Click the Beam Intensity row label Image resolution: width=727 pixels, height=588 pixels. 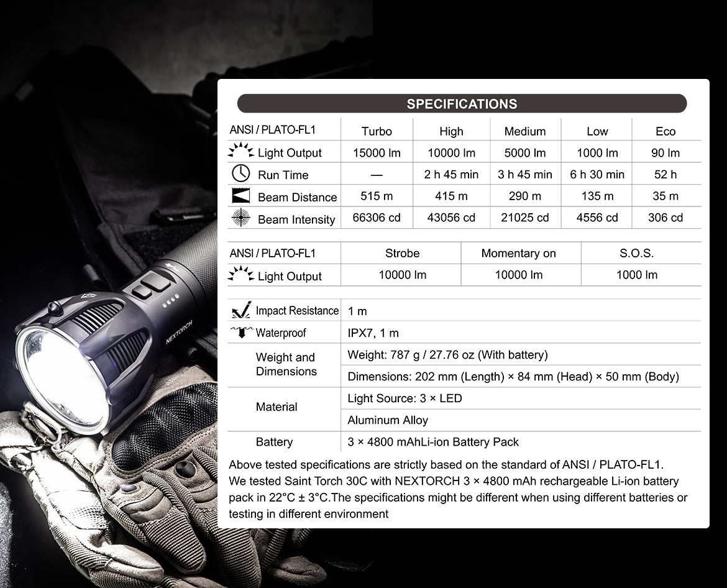click(x=296, y=219)
